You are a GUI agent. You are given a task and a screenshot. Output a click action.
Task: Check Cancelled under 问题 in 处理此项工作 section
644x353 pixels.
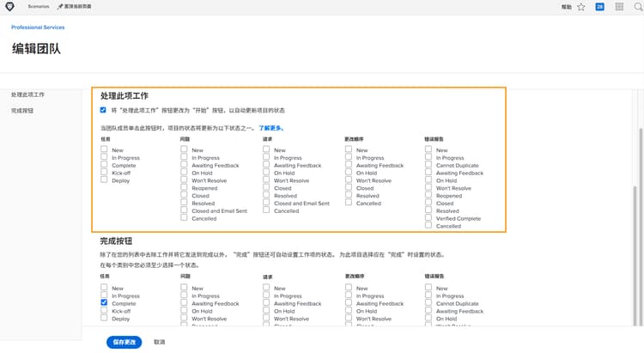[184, 217]
